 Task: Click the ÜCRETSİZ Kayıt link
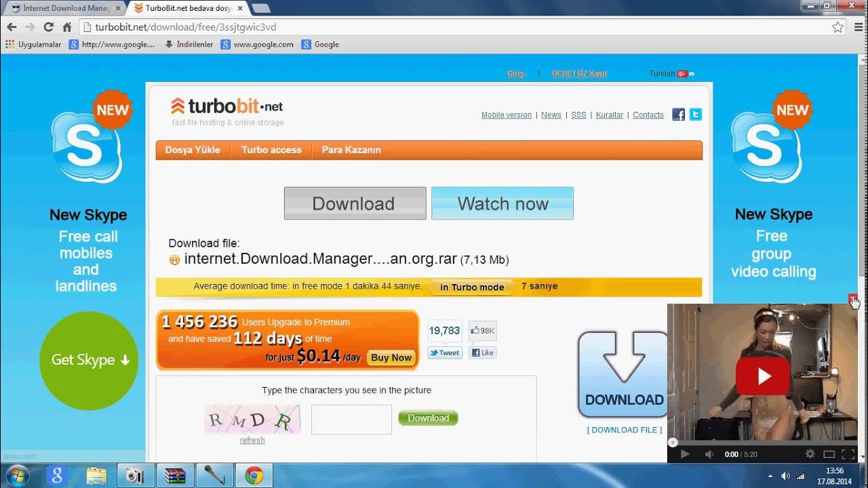pyautogui.click(x=579, y=73)
